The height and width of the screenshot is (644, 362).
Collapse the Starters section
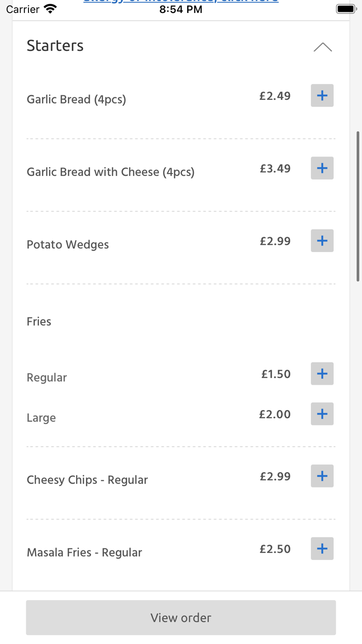(x=323, y=47)
